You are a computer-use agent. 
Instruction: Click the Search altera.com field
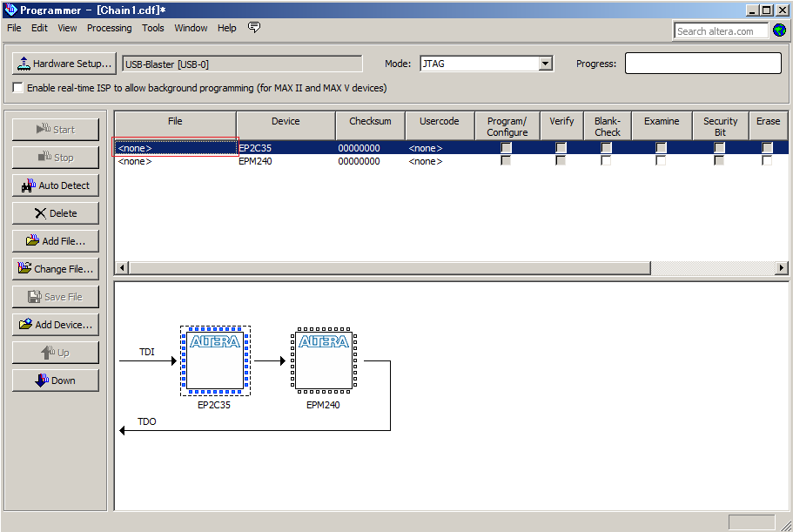coord(721,30)
